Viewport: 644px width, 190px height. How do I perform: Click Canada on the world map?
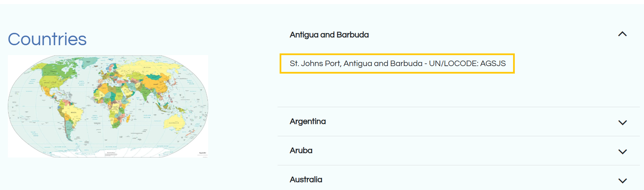[54, 72]
